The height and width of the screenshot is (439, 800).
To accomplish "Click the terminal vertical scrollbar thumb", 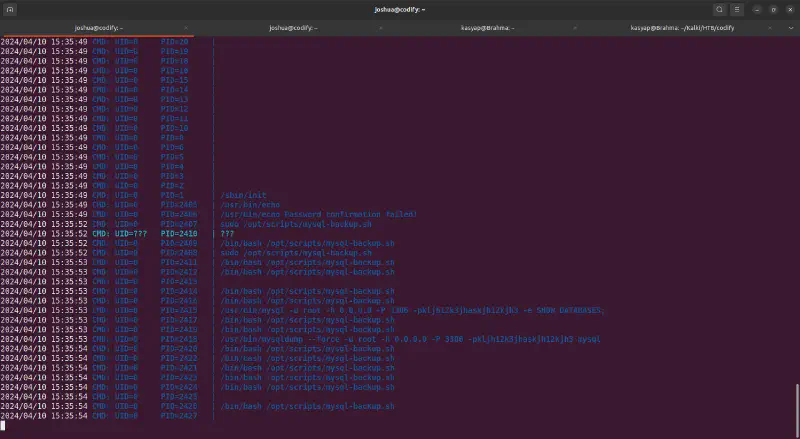I will (x=796, y=409).
